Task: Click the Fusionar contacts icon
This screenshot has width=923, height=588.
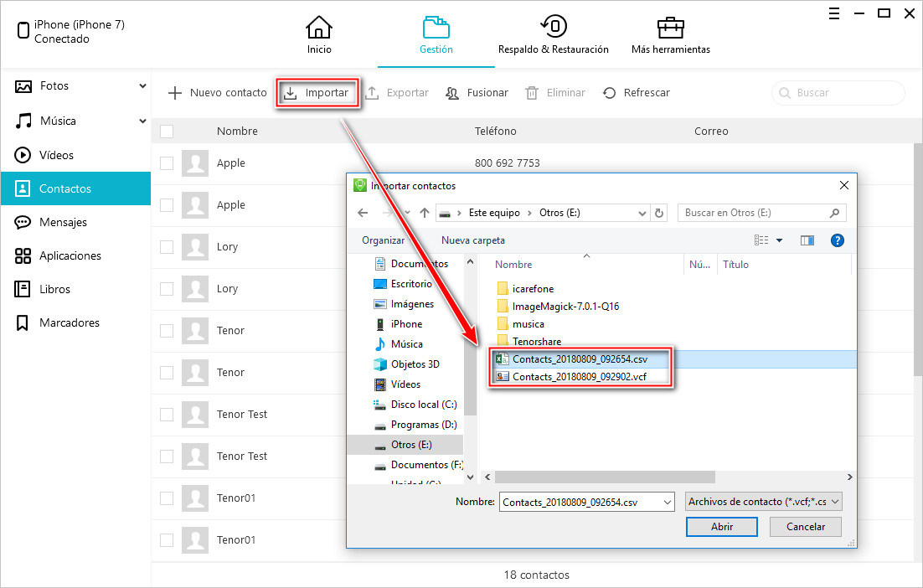Action: coord(452,93)
